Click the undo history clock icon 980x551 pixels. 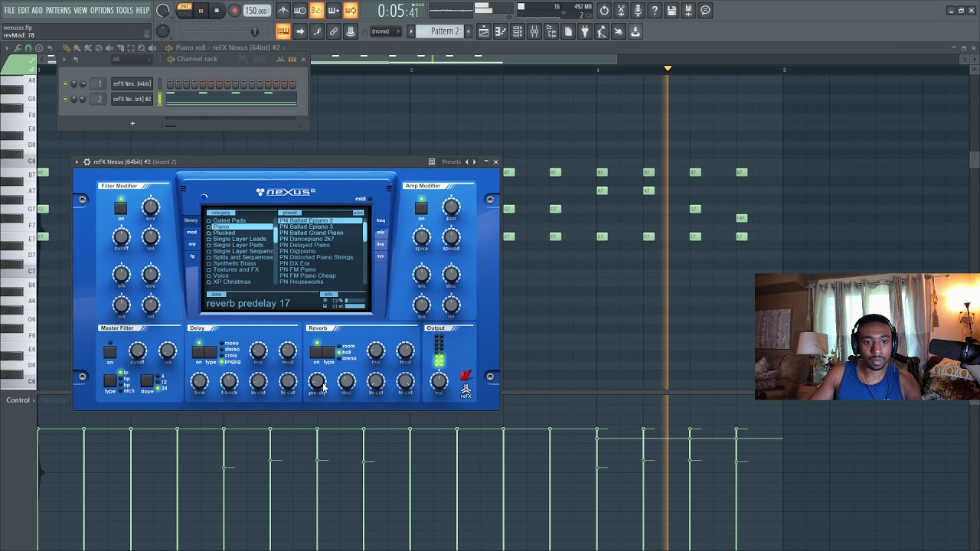604,11
